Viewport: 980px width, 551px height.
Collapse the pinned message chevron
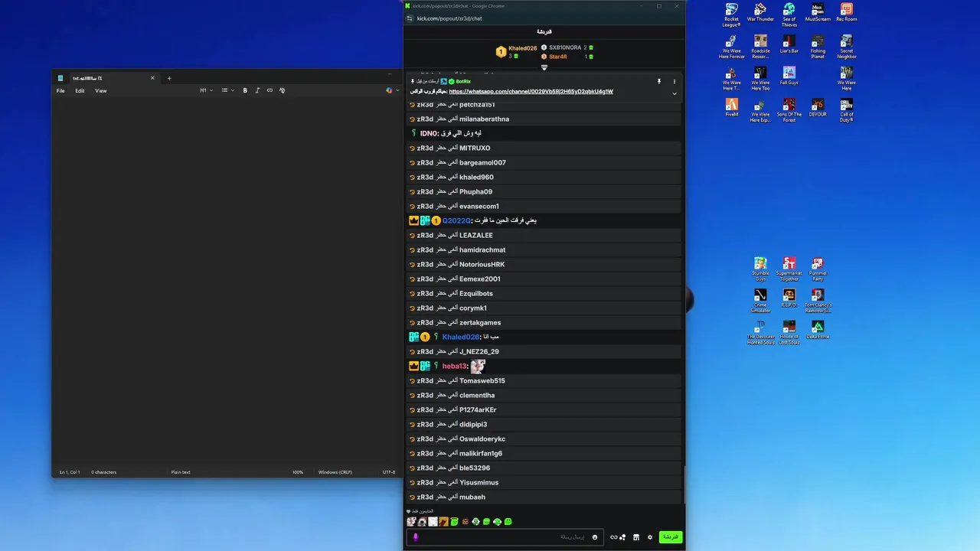(675, 93)
